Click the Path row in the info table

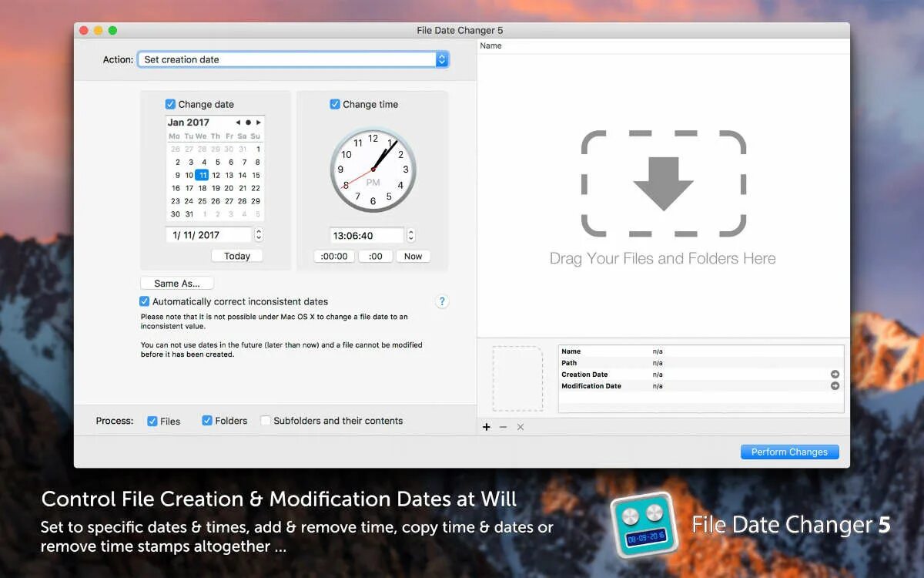click(x=701, y=363)
